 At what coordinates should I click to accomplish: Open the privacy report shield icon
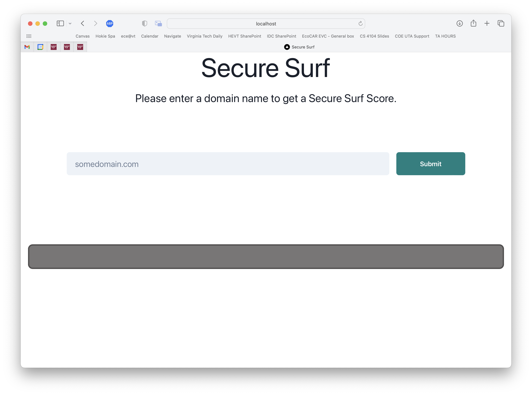145,23
